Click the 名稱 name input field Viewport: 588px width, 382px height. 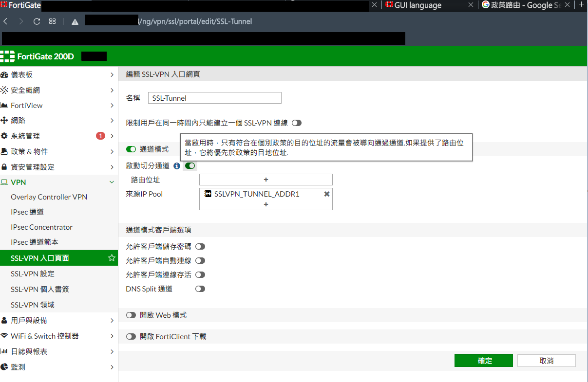pos(215,98)
